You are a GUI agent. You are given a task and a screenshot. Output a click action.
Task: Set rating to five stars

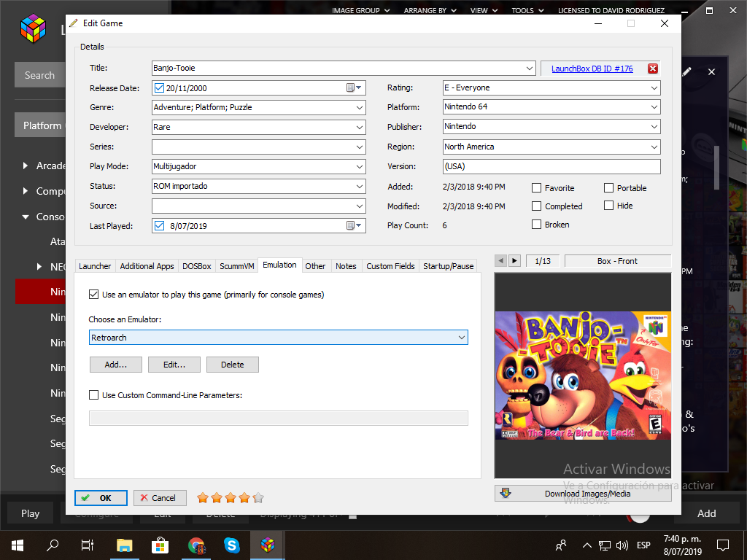[258, 497]
